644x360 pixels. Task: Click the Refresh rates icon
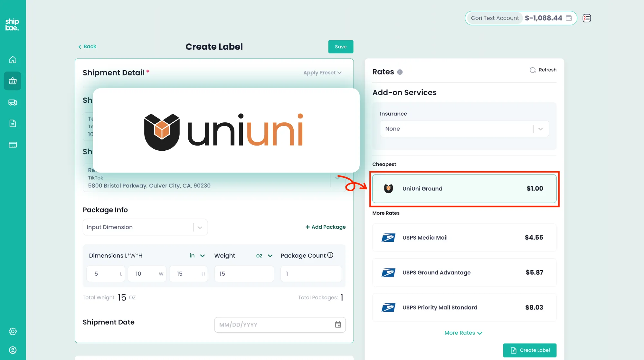click(x=533, y=70)
